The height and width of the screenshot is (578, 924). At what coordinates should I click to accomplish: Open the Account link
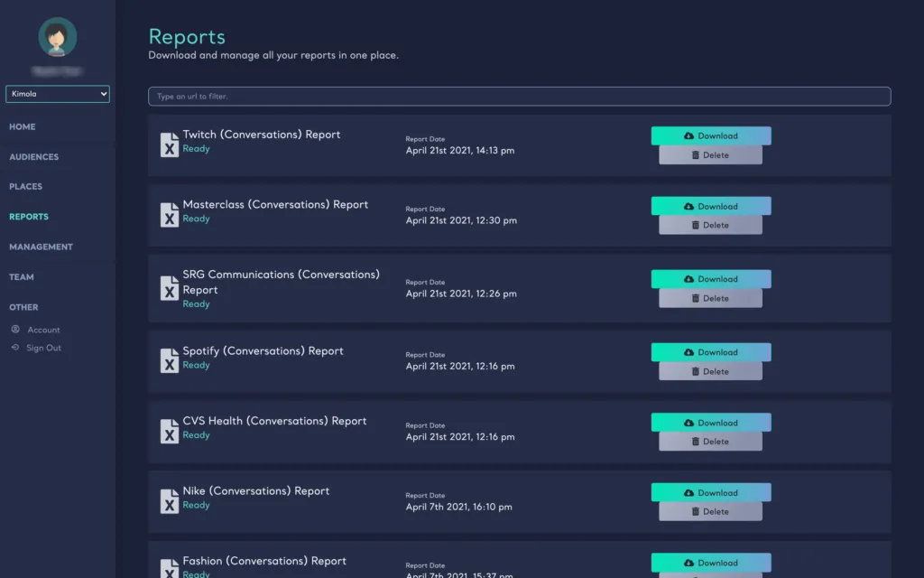coord(43,330)
